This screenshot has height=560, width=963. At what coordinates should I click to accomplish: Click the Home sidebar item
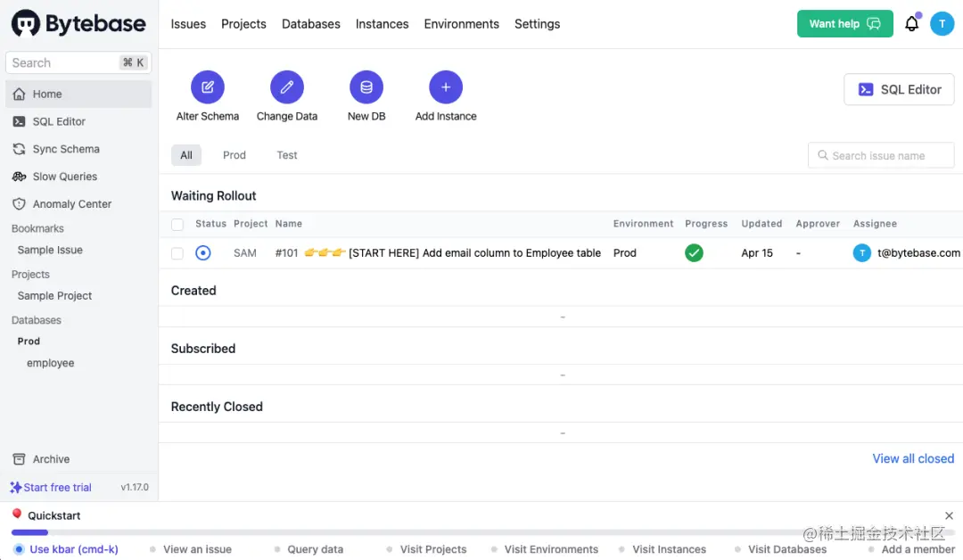[x=78, y=94]
